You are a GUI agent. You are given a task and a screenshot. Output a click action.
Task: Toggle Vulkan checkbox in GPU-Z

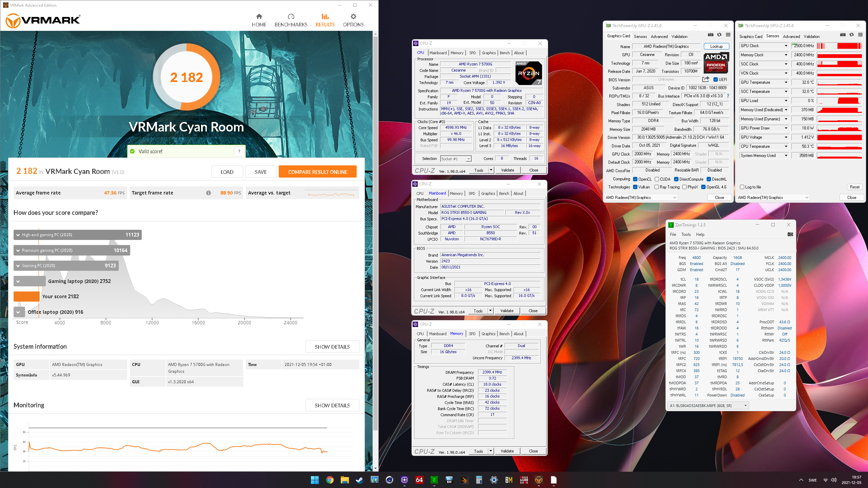(635, 187)
